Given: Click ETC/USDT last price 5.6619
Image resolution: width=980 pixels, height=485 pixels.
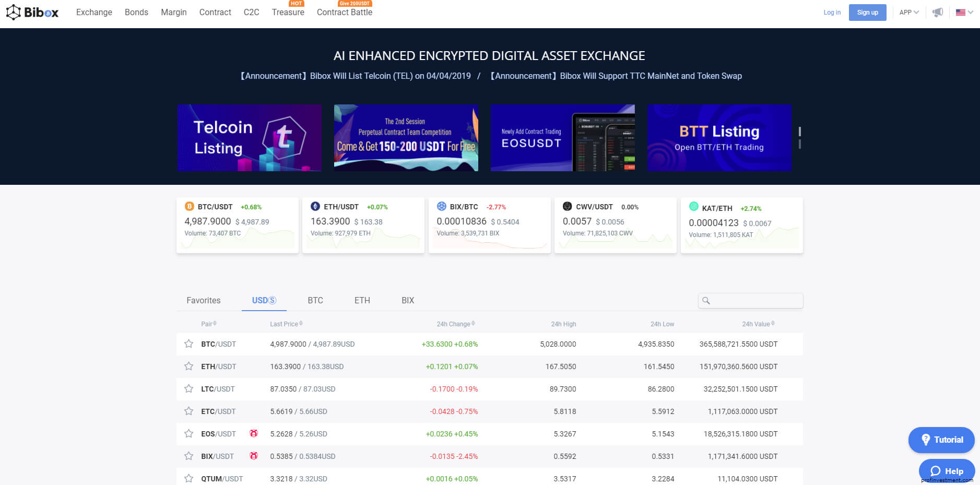Looking at the screenshot, I should tap(281, 411).
